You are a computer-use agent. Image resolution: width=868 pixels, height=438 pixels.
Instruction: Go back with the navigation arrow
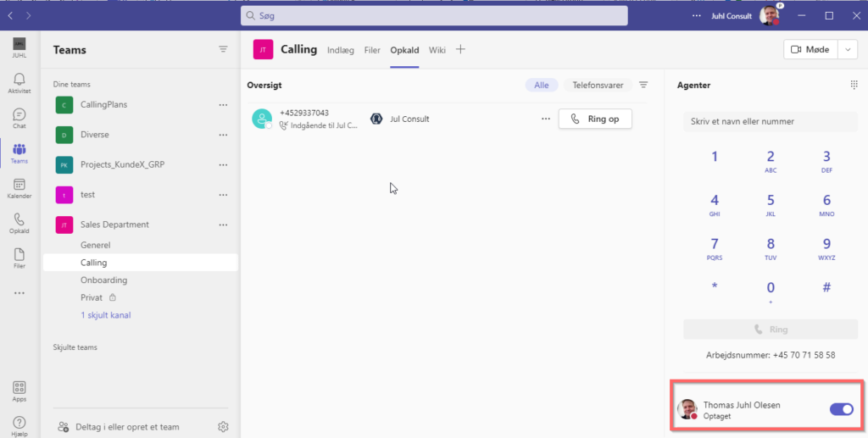[10, 15]
